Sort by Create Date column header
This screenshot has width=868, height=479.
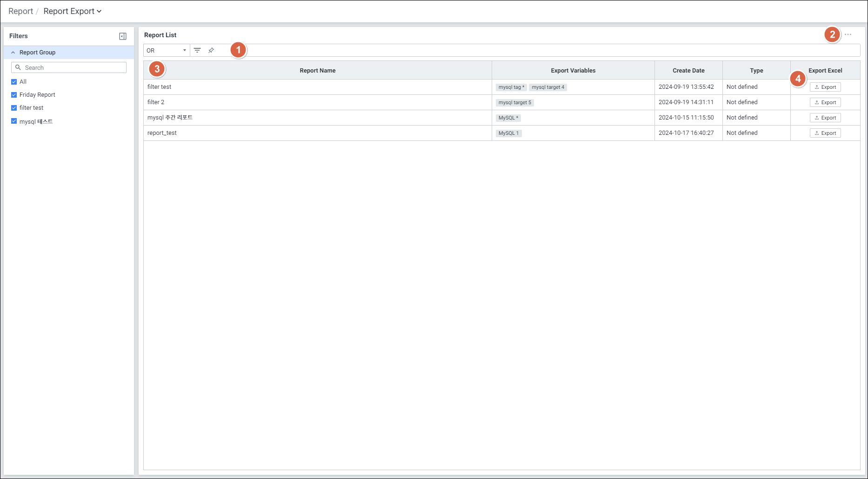click(688, 71)
